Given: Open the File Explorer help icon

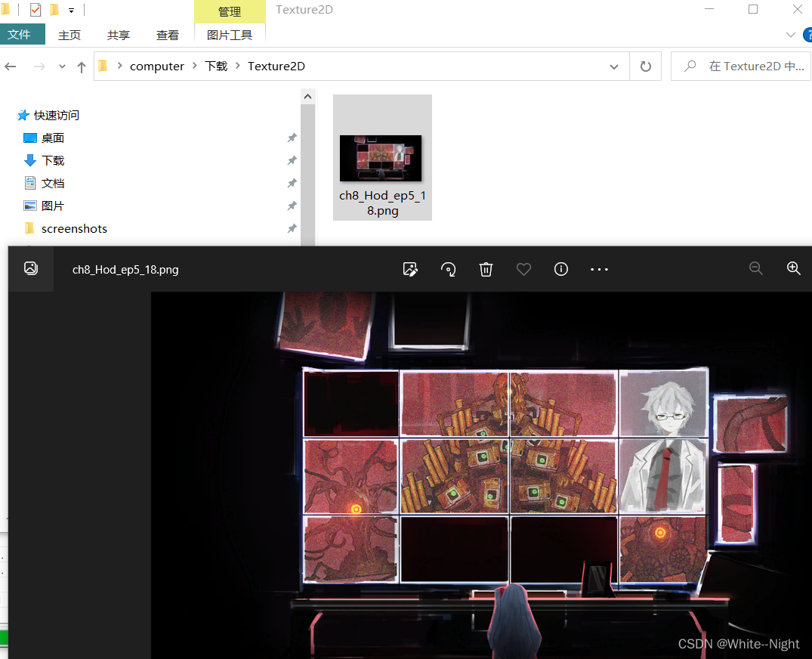Looking at the screenshot, I should coord(807,35).
